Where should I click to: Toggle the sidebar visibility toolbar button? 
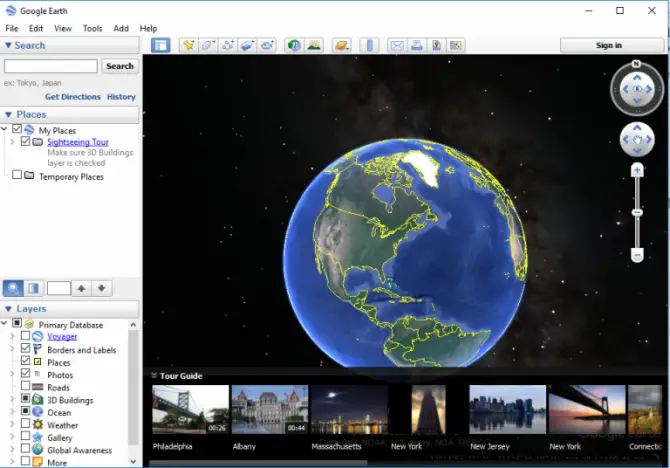pos(161,45)
